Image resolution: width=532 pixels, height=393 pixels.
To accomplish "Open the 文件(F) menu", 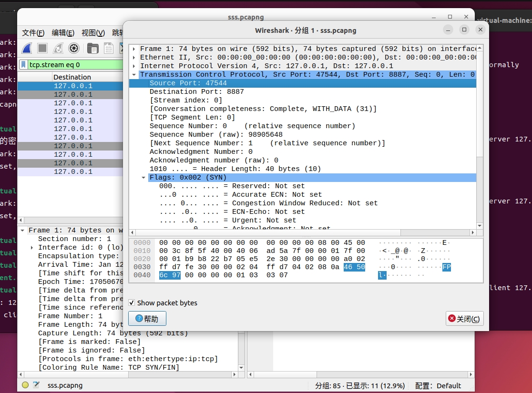I will point(33,32).
